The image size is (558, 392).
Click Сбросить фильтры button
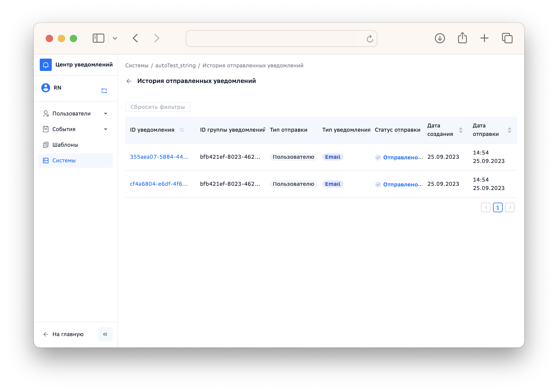tap(158, 107)
